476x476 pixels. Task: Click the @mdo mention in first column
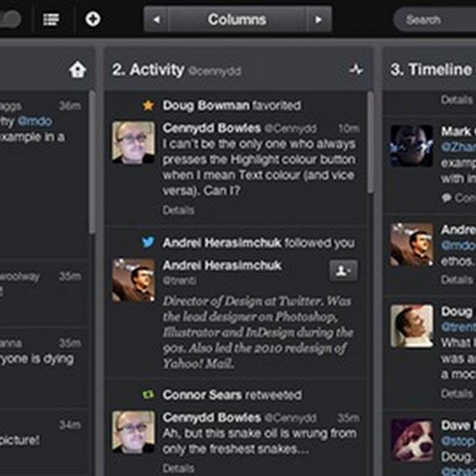(35, 121)
